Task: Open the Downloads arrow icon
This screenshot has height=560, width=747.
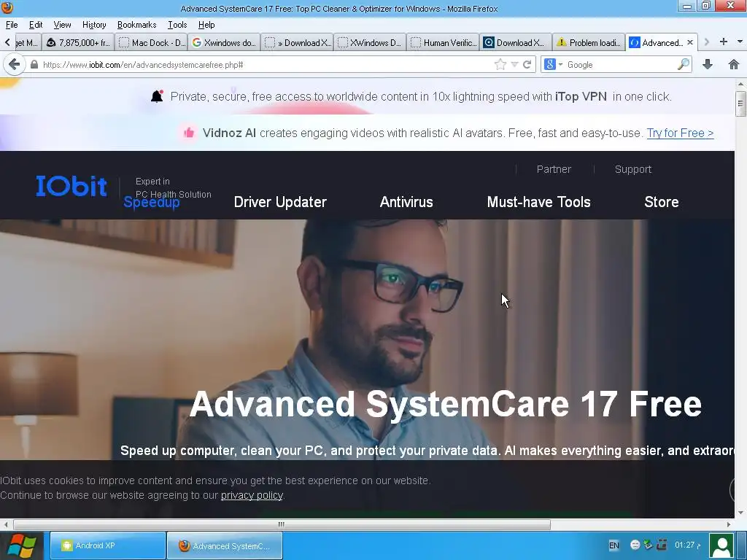Action: click(x=708, y=64)
